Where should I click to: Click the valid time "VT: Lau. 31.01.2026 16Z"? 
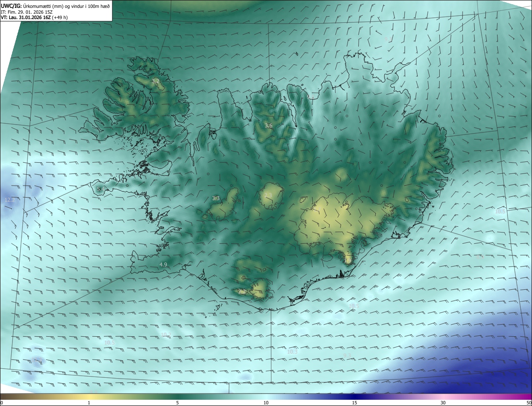(x=26, y=17)
